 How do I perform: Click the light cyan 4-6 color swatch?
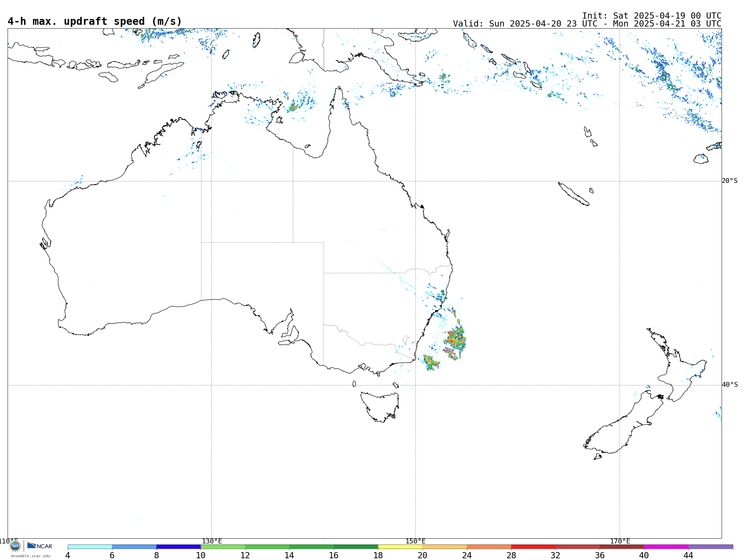(90, 547)
